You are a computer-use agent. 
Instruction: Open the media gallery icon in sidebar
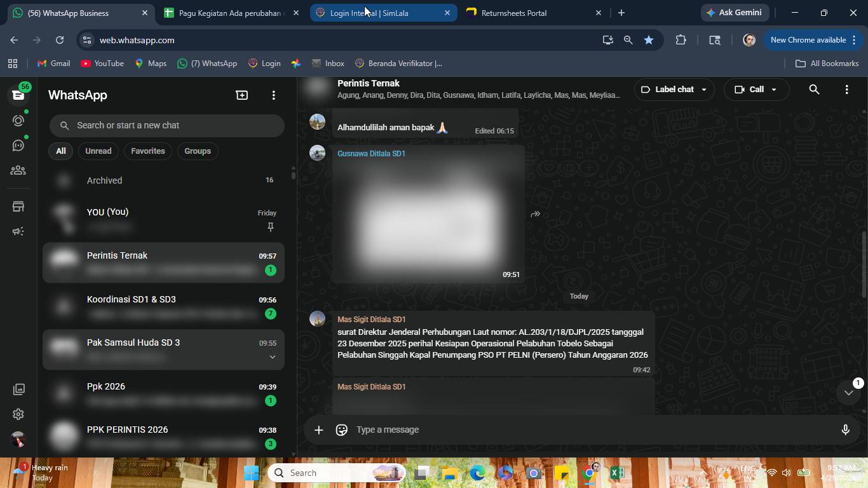point(18,389)
